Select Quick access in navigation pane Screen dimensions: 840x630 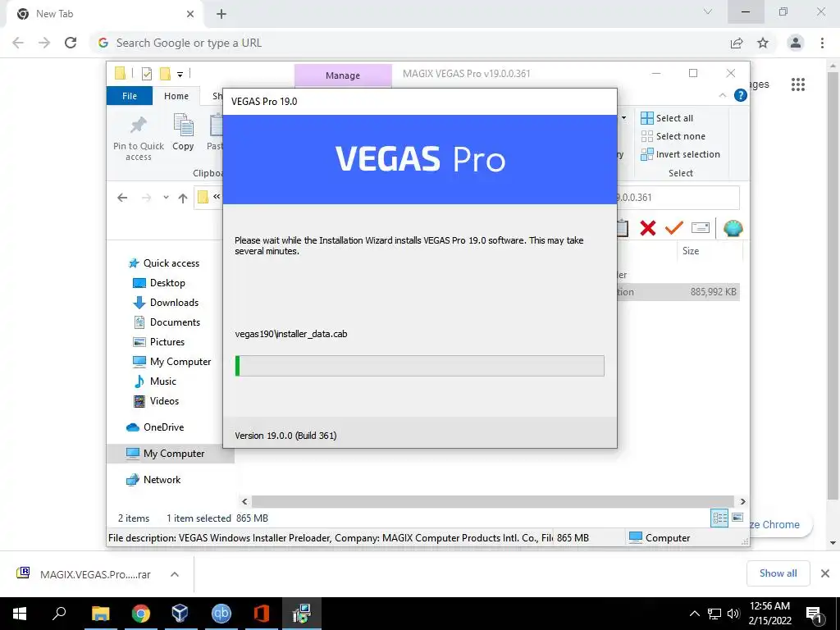click(164, 263)
